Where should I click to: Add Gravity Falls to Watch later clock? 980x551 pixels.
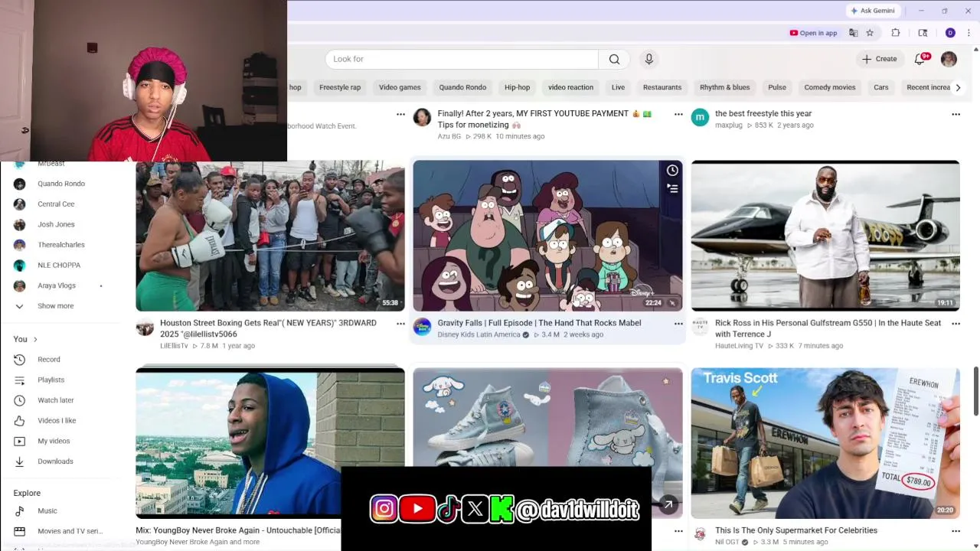coord(672,171)
